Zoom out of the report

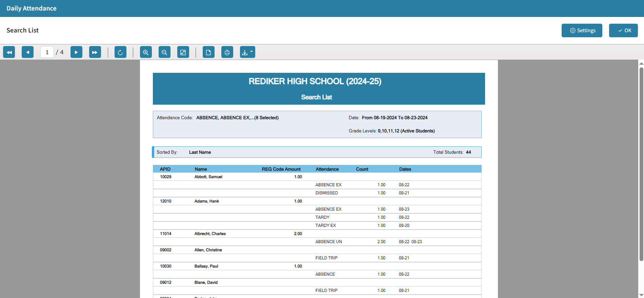[x=164, y=52]
